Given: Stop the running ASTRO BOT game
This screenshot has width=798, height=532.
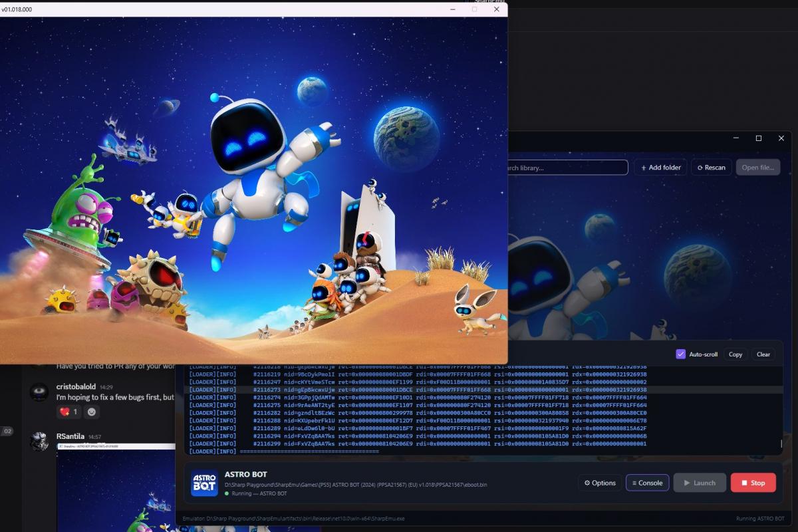Looking at the screenshot, I should (753, 483).
